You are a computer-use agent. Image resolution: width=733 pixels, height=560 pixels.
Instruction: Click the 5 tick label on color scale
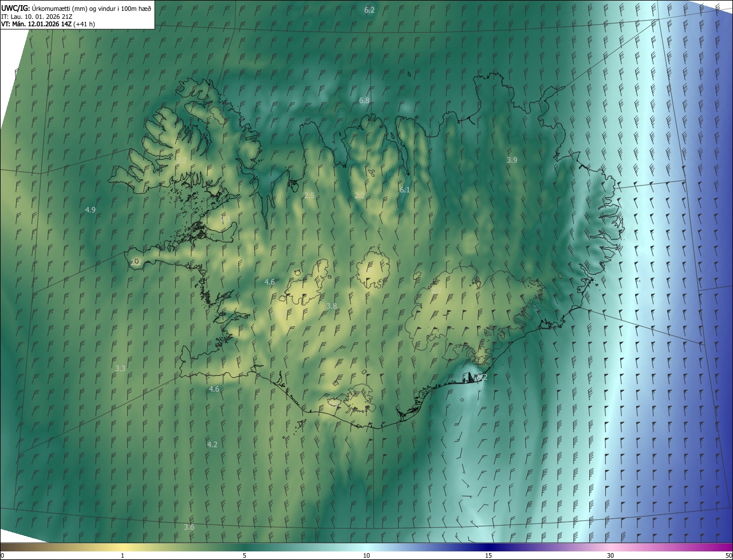[x=245, y=555]
